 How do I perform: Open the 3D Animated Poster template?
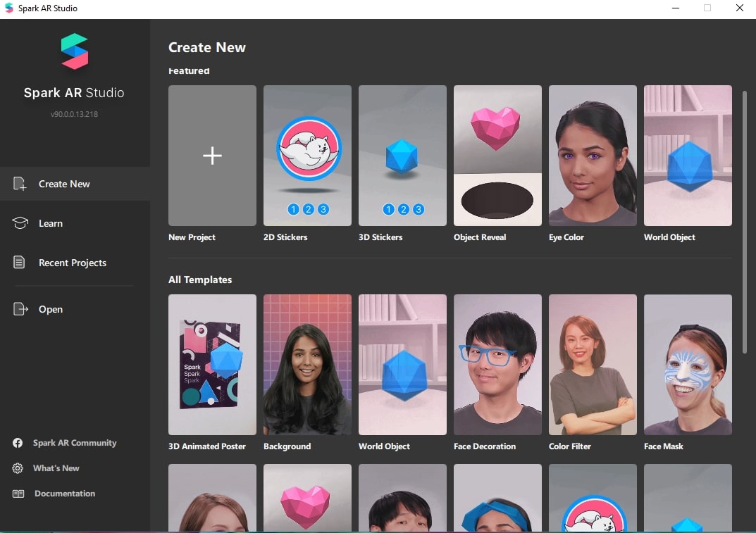point(212,365)
